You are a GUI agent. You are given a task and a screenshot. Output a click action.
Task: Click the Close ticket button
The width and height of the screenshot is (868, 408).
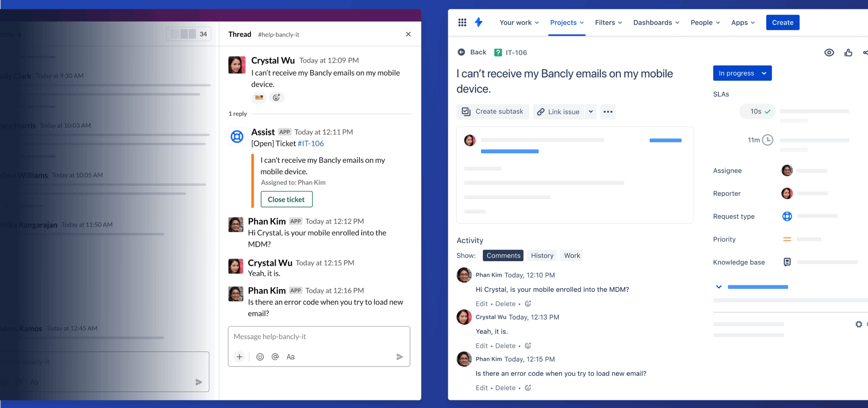point(286,199)
